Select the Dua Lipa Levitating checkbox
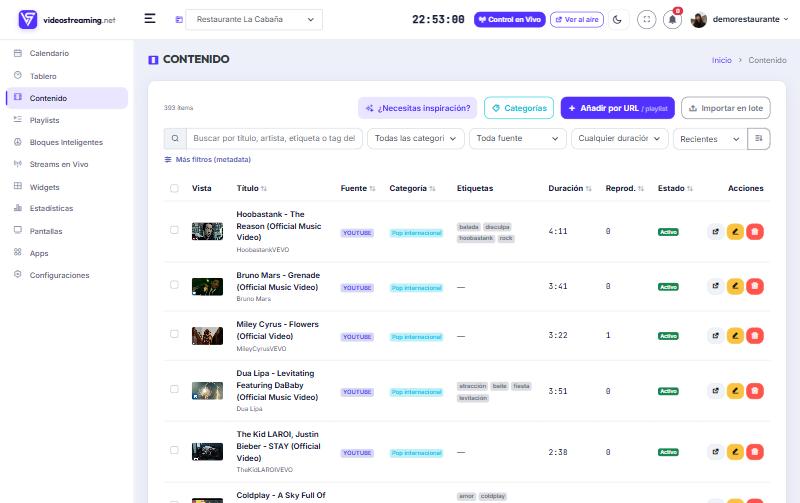The image size is (800, 503). 174,389
